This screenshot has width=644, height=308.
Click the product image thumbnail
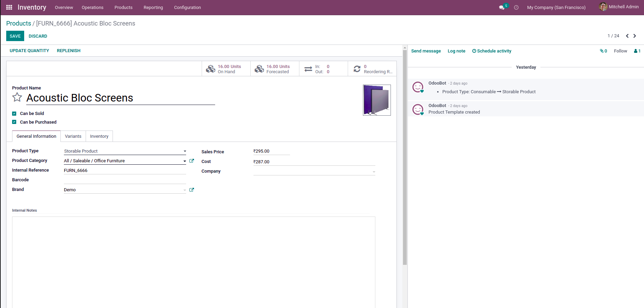377,100
